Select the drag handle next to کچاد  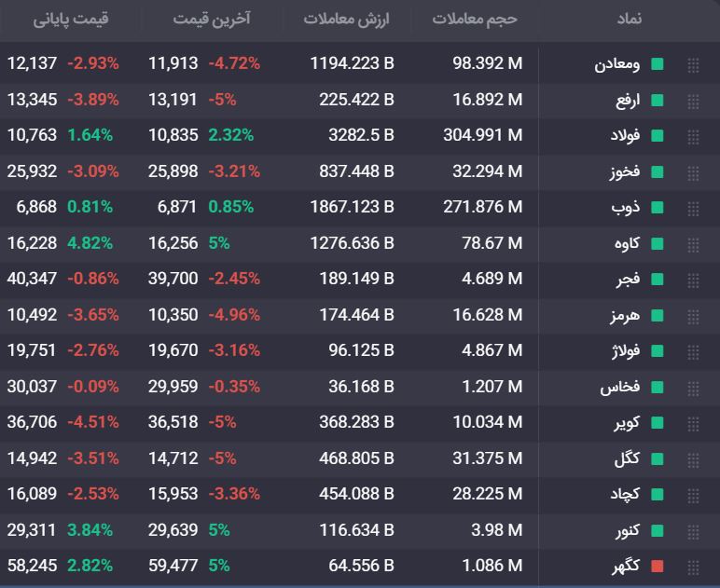coord(693,496)
